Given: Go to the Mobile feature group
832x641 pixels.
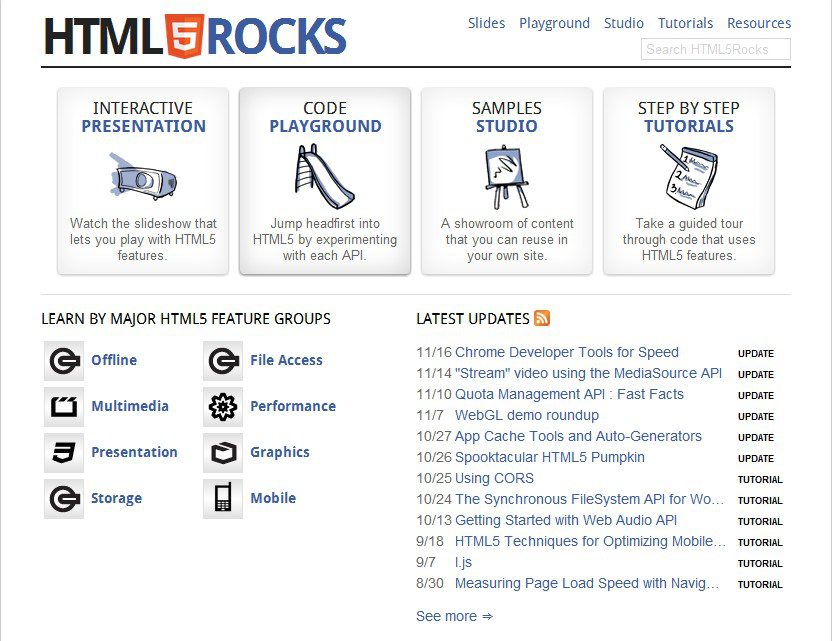Looking at the screenshot, I should [273, 499].
